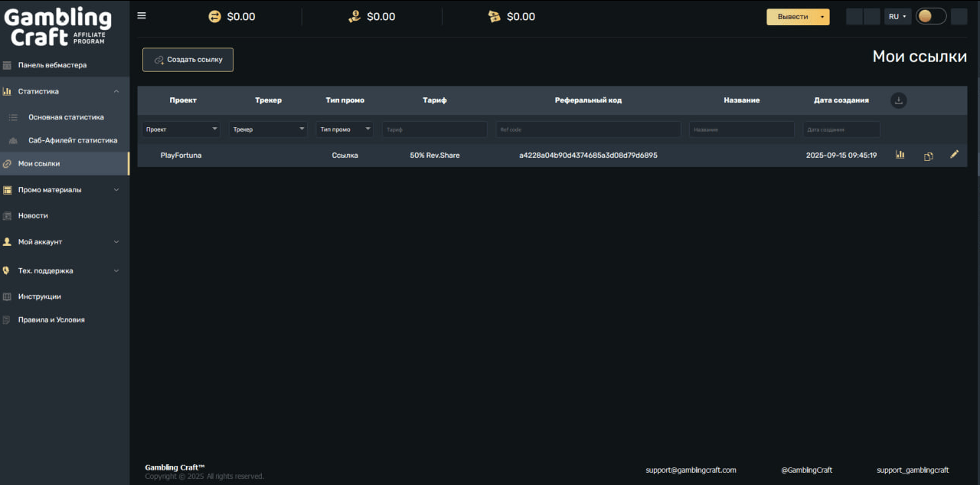Click the Новости sidebar icon
The height and width of the screenshot is (485, 980).
(7, 216)
